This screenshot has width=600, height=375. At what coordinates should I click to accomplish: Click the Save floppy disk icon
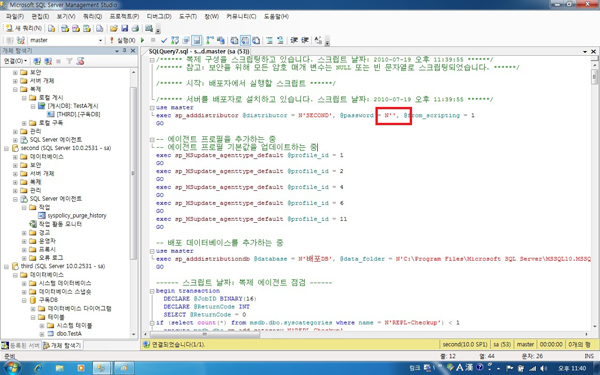[x=124, y=28]
